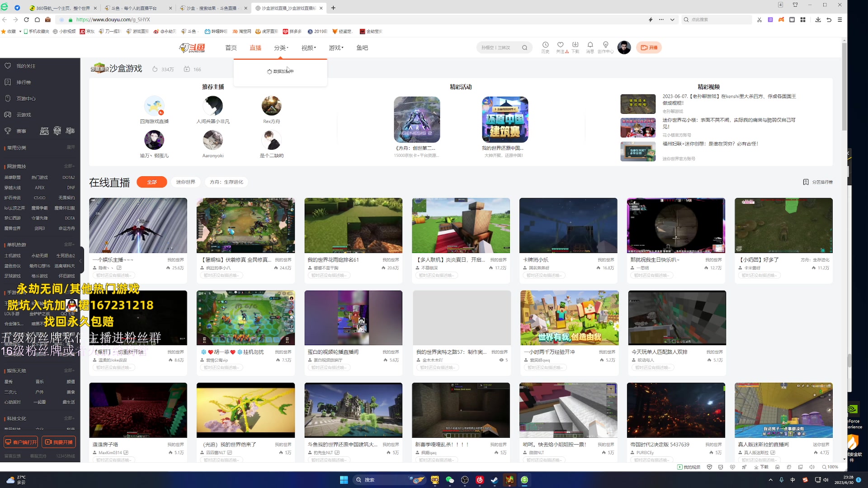This screenshot has height=488, width=868.
Task: Select the 方舟：生存进化 filter pill
Action: pos(226,182)
